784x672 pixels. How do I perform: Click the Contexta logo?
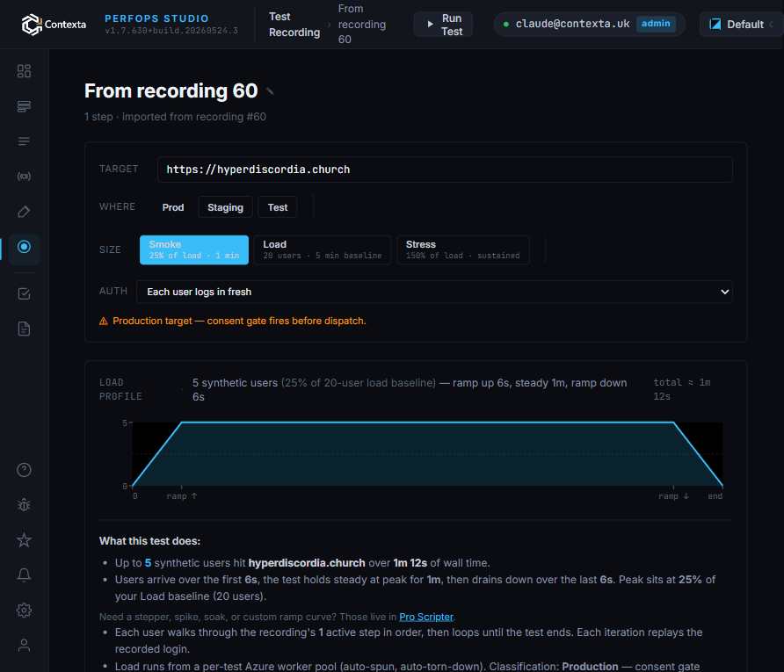tap(54, 25)
